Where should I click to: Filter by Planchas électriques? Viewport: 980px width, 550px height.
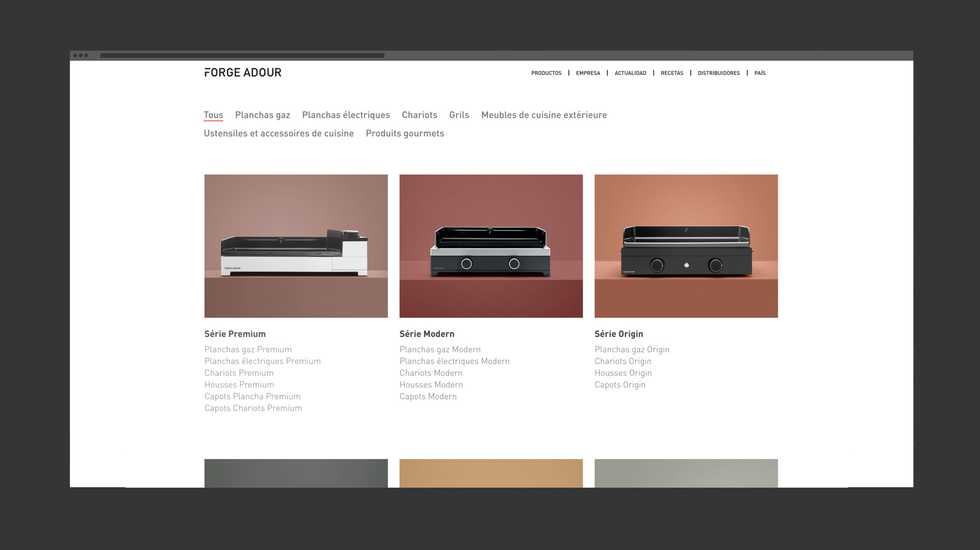click(x=346, y=115)
